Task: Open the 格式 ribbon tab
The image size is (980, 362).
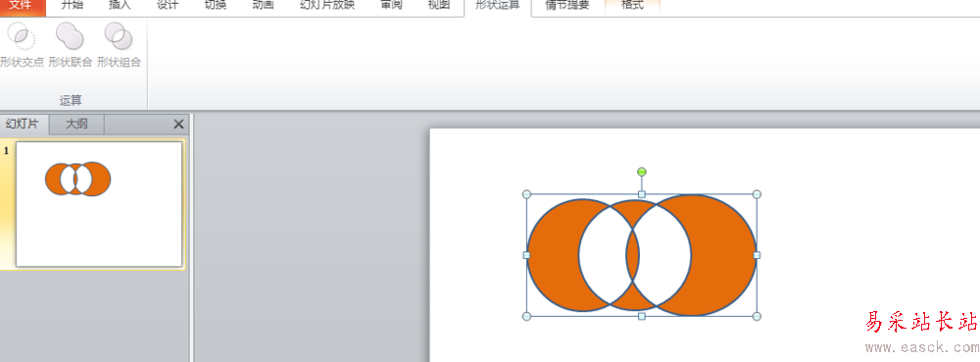Action: (632, 6)
